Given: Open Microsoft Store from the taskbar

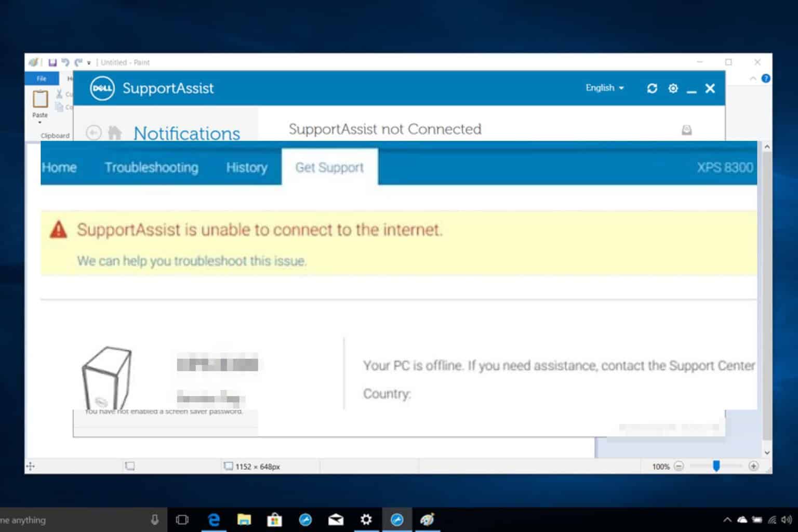Looking at the screenshot, I should click(x=274, y=520).
